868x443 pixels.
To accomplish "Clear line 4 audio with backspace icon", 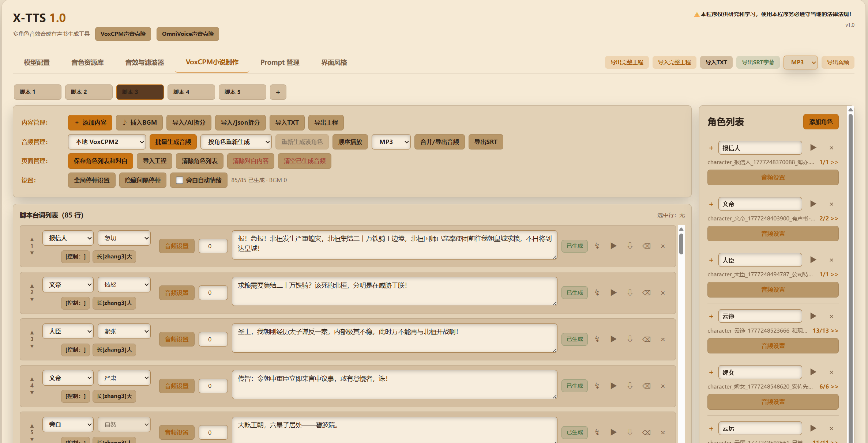I will [646, 386].
